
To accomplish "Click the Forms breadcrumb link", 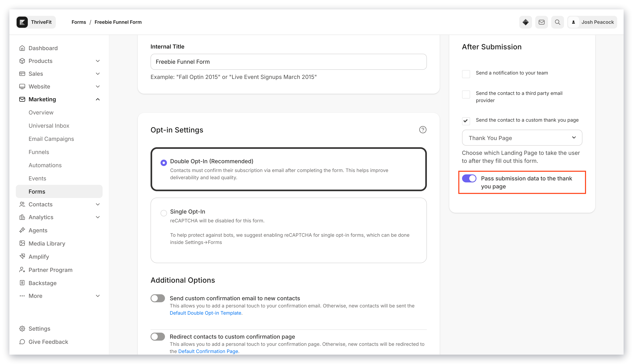I will 79,22.
